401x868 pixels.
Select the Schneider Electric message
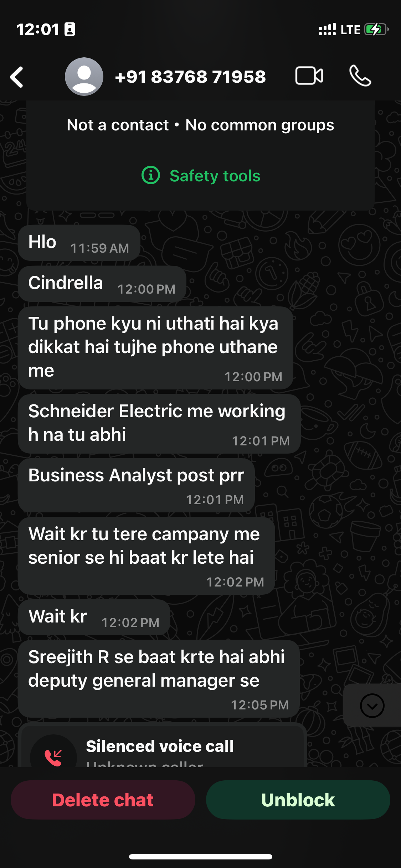tap(159, 424)
